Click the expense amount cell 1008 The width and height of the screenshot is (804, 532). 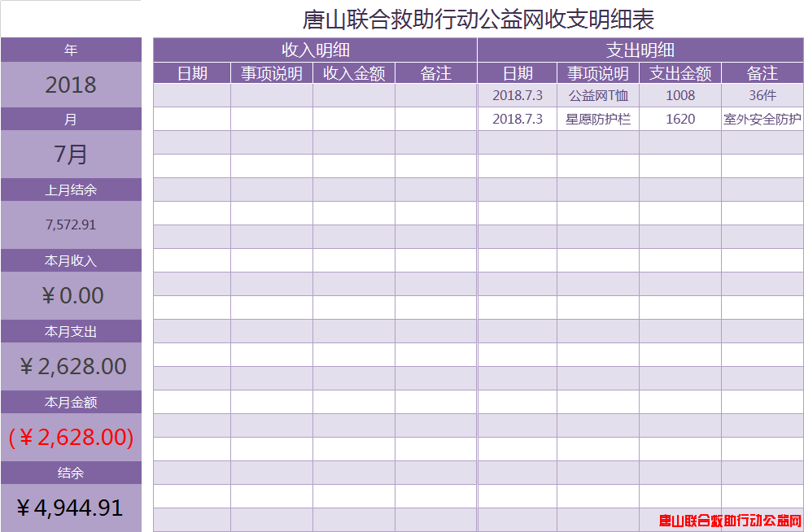click(680, 95)
